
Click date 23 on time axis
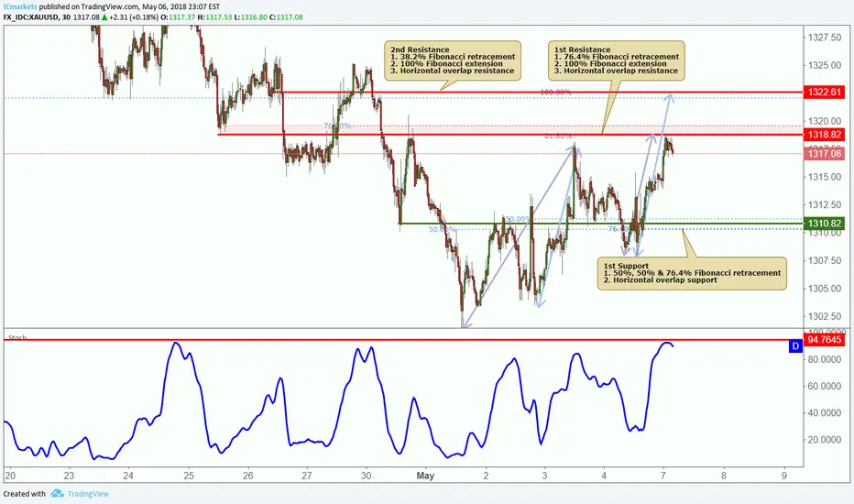pyautogui.click(x=68, y=476)
